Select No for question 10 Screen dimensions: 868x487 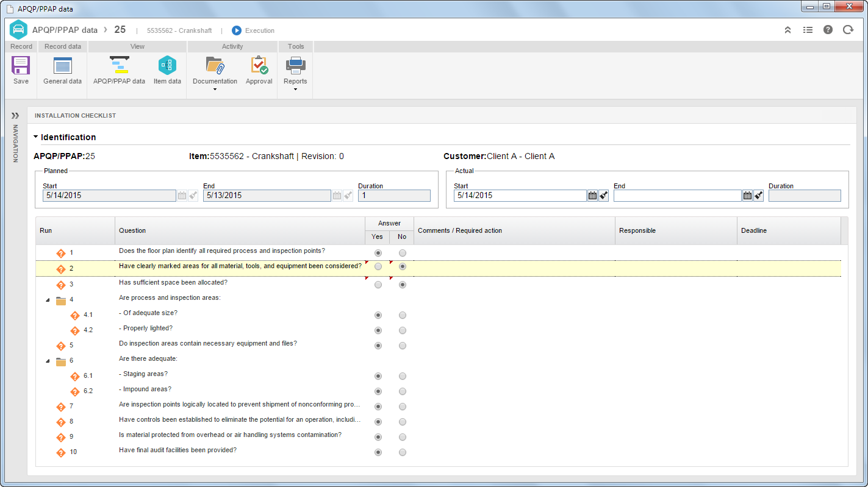click(403, 452)
